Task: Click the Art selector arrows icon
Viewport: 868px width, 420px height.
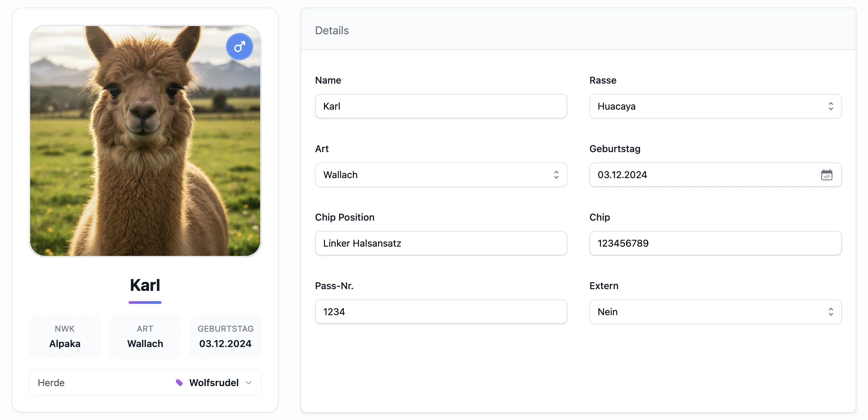Action: click(556, 175)
